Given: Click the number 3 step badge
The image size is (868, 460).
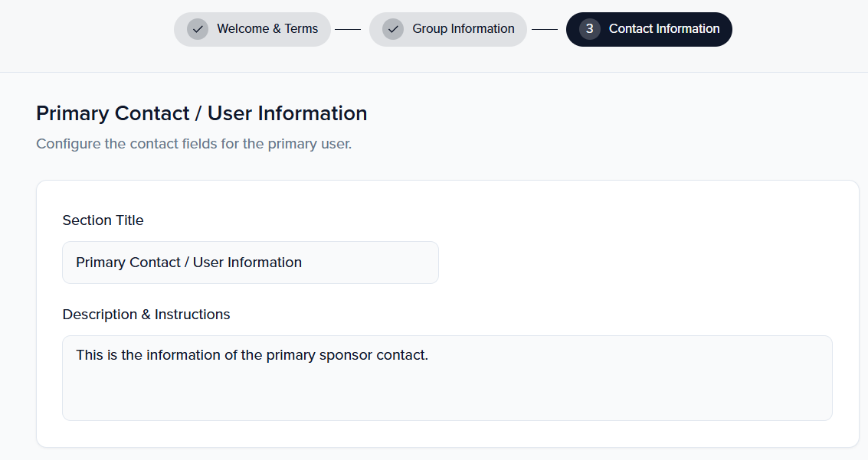Looking at the screenshot, I should (589, 29).
